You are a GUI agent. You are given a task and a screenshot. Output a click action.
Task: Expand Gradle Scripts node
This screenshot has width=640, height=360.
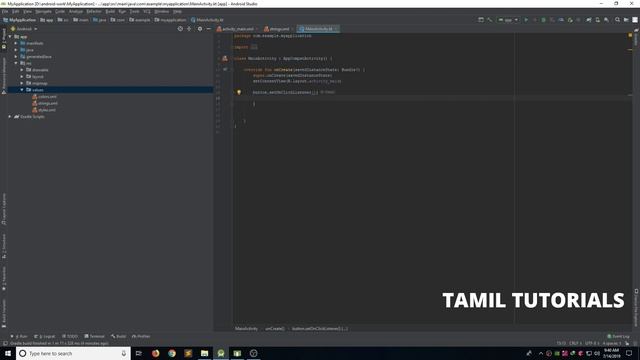10,116
